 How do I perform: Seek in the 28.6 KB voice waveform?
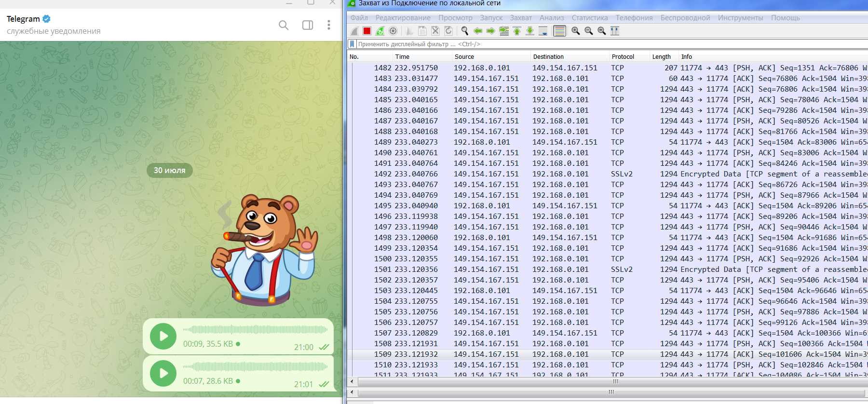tap(256, 366)
